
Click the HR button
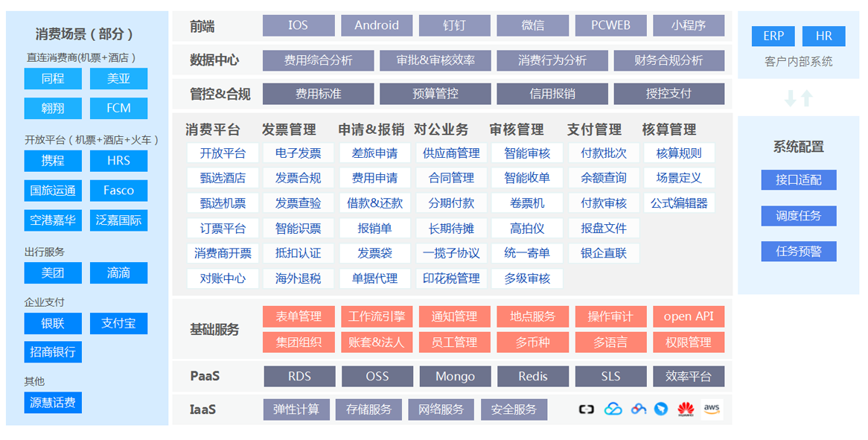pyautogui.click(x=824, y=36)
